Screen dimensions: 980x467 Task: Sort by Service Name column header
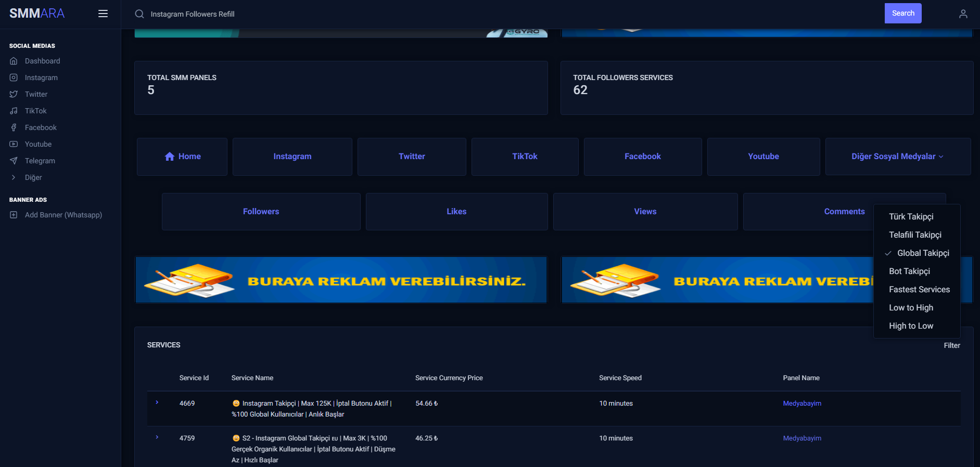pos(252,378)
